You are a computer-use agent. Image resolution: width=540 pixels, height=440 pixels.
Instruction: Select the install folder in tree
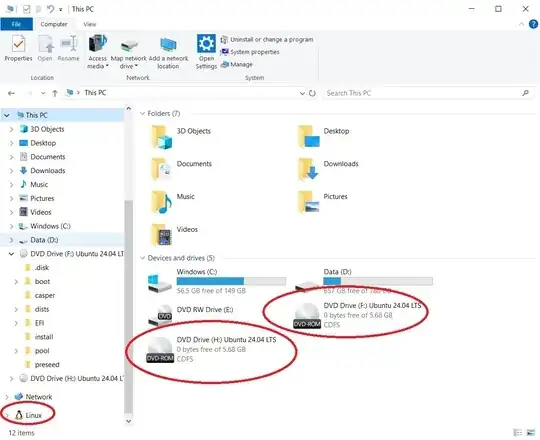coord(44,337)
